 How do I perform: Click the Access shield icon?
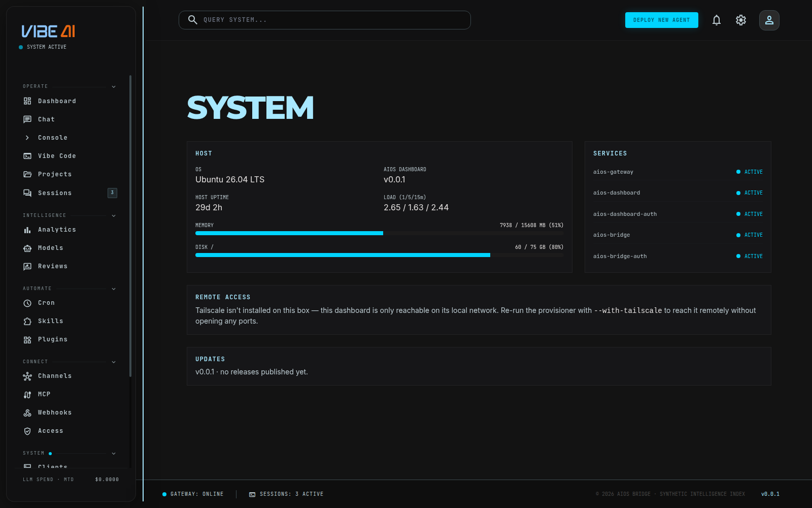(x=27, y=431)
